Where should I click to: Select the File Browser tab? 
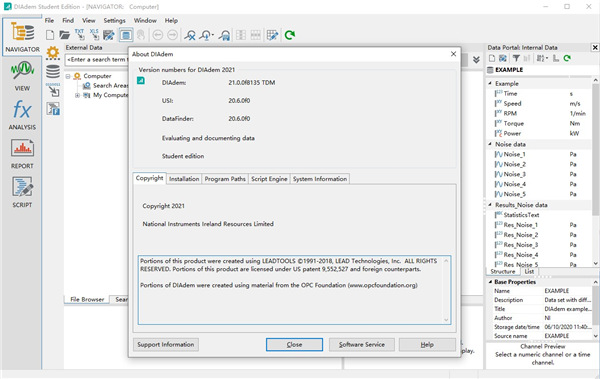click(87, 299)
